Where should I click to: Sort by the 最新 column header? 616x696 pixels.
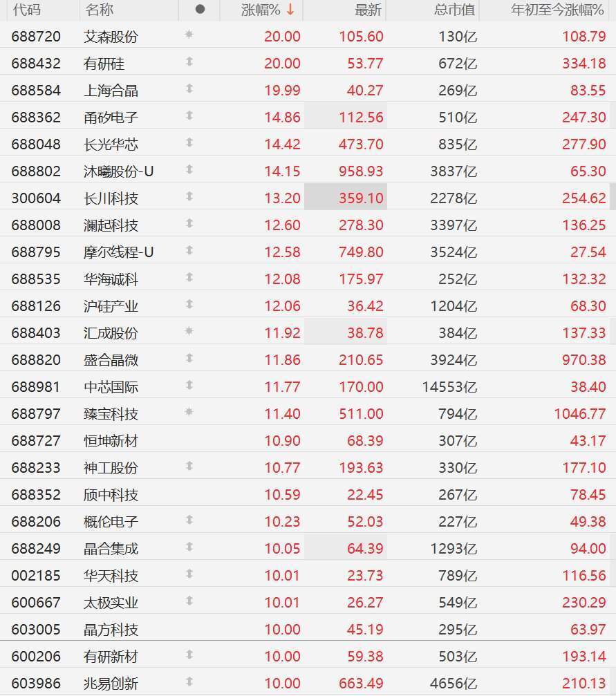pos(368,10)
